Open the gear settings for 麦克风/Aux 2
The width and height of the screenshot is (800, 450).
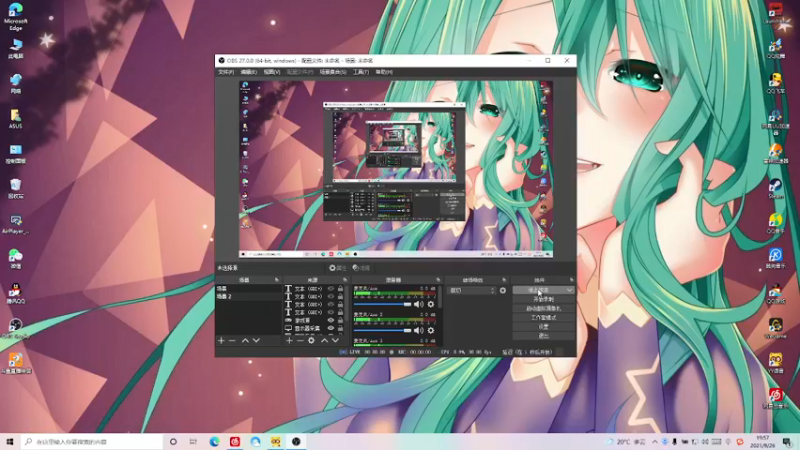click(431, 330)
